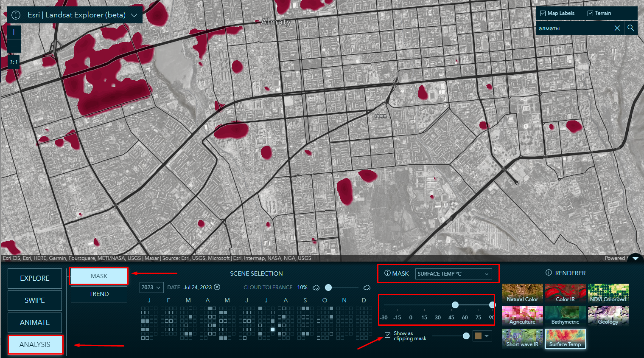Switch to the Explore mode
644x358 pixels.
[35, 278]
